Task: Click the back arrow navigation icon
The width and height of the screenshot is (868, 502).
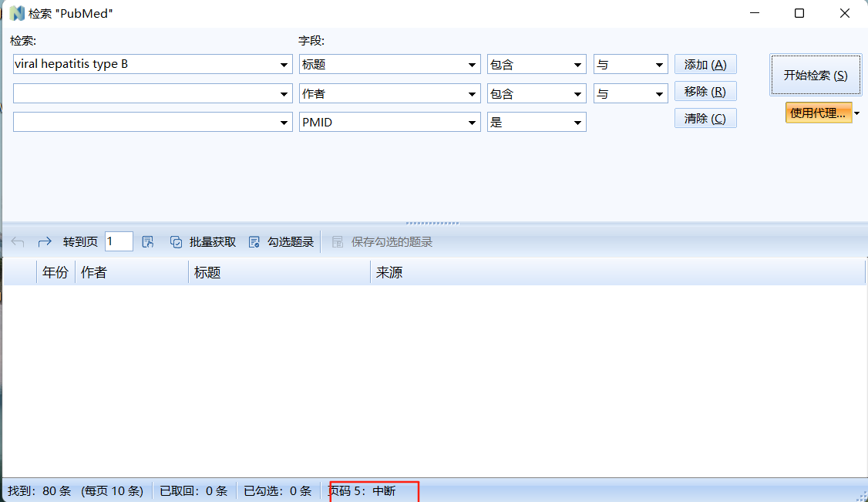Action: pyautogui.click(x=18, y=242)
